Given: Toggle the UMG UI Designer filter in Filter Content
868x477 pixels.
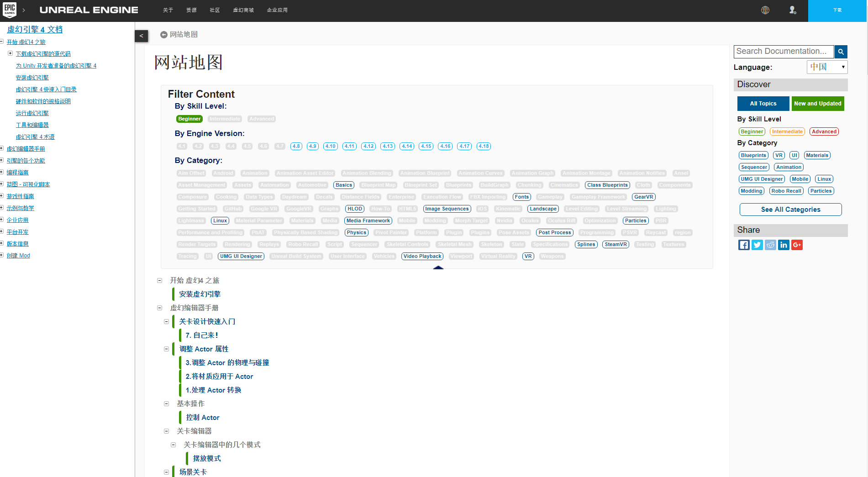Looking at the screenshot, I should click(x=241, y=257).
